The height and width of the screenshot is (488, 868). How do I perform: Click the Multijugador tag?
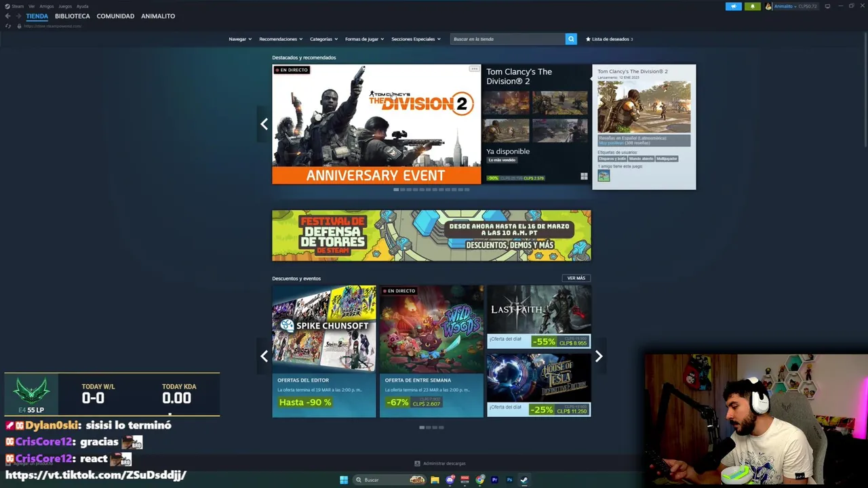(667, 159)
